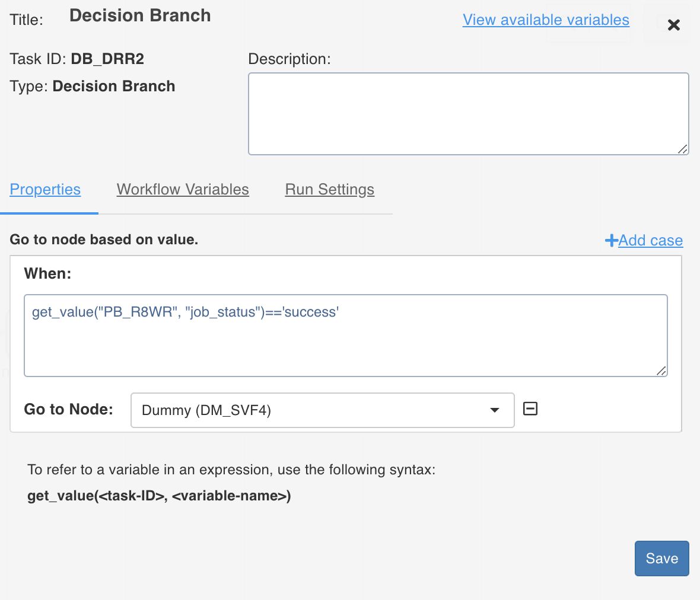Image resolution: width=700 pixels, height=600 pixels.
Task: Grab the Description box resize handle
Action: [683, 149]
